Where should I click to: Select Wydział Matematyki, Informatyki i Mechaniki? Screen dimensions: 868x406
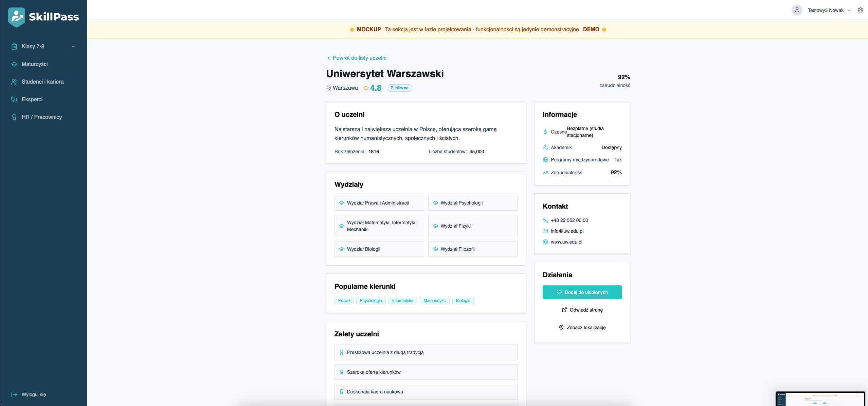(x=379, y=226)
